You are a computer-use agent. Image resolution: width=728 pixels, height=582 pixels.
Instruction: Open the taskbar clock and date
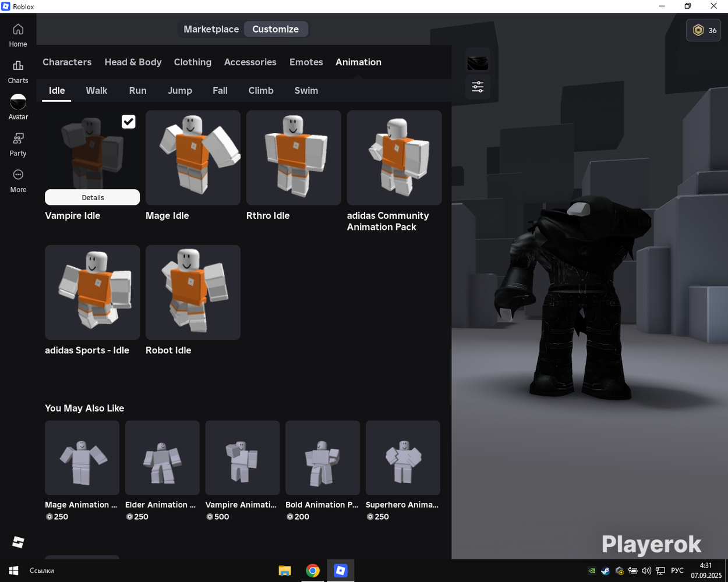pyautogui.click(x=706, y=571)
